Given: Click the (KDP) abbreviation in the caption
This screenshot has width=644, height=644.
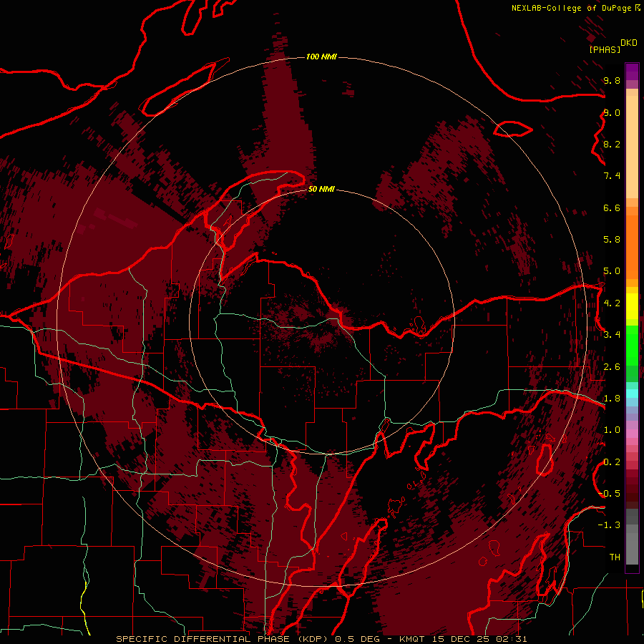Looking at the screenshot, I should pyautogui.click(x=313, y=639).
